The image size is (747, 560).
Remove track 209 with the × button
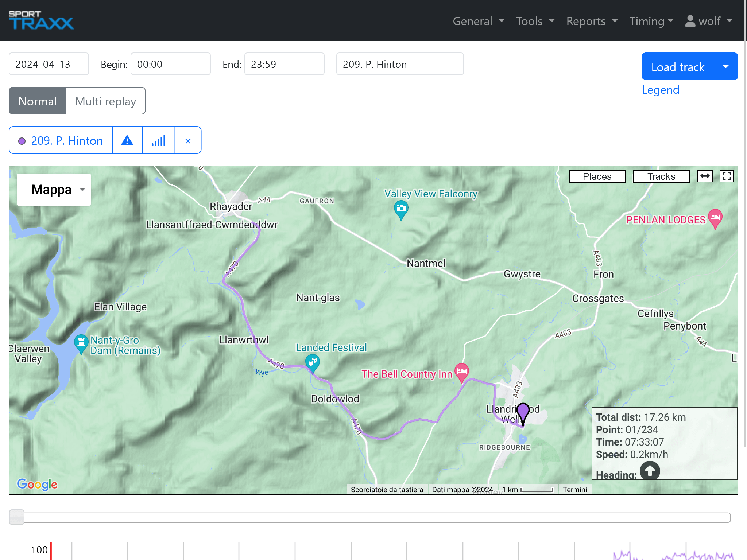coord(188,140)
